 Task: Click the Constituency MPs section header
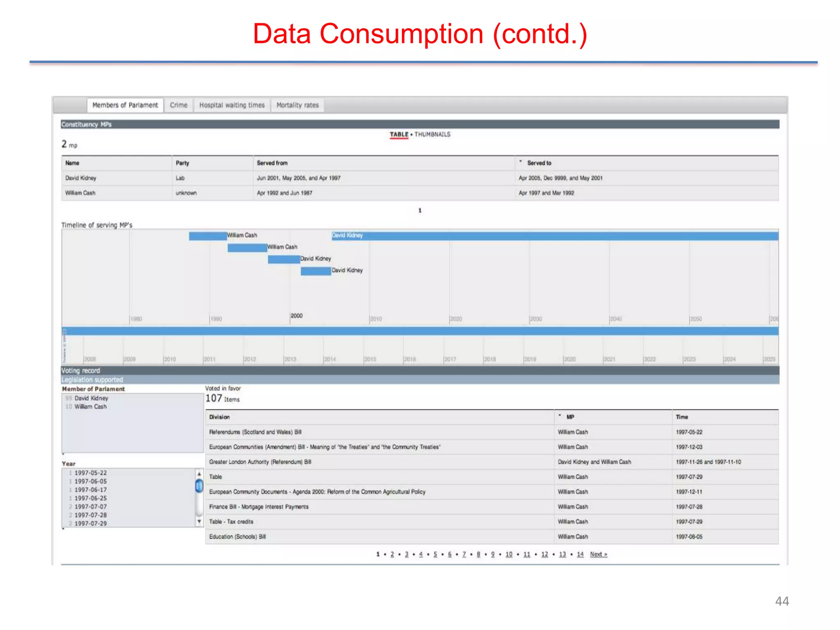click(420, 124)
